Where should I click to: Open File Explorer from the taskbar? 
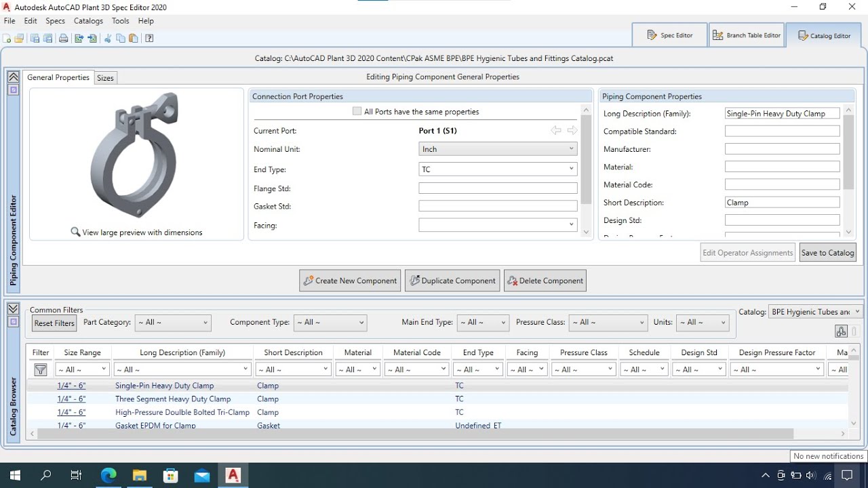click(139, 476)
